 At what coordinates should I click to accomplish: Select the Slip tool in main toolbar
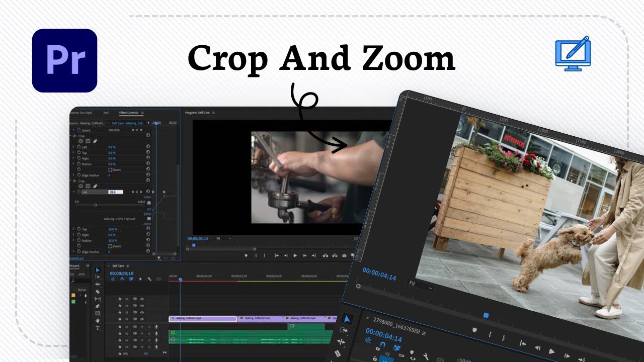tap(98, 299)
